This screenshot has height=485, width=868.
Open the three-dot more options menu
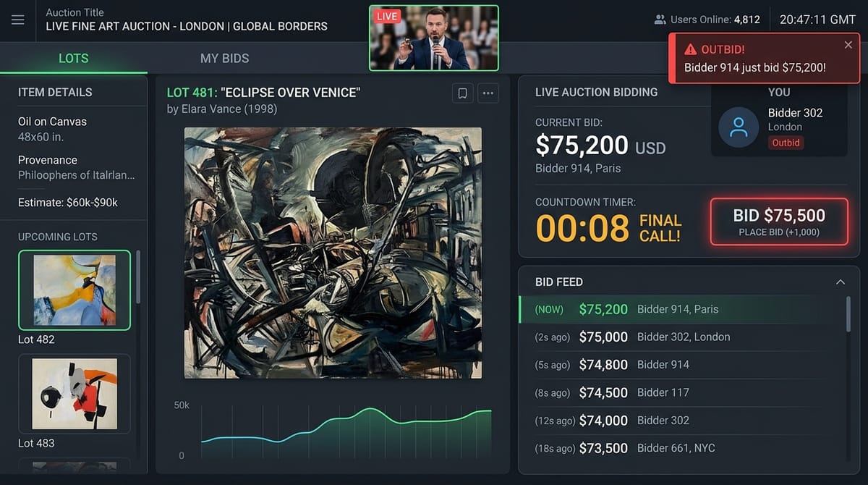(x=488, y=93)
